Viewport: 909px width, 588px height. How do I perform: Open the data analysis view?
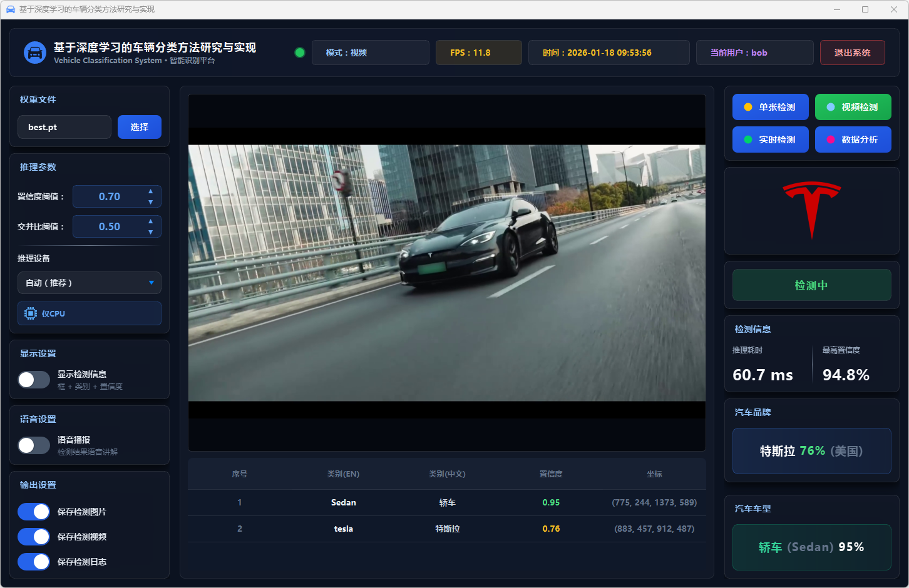853,139
